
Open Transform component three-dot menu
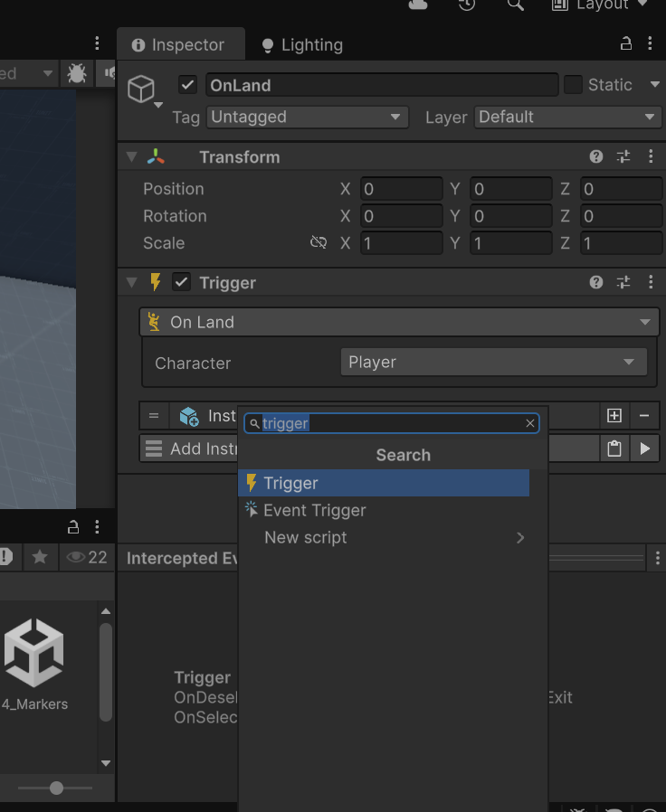click(651, 156)
